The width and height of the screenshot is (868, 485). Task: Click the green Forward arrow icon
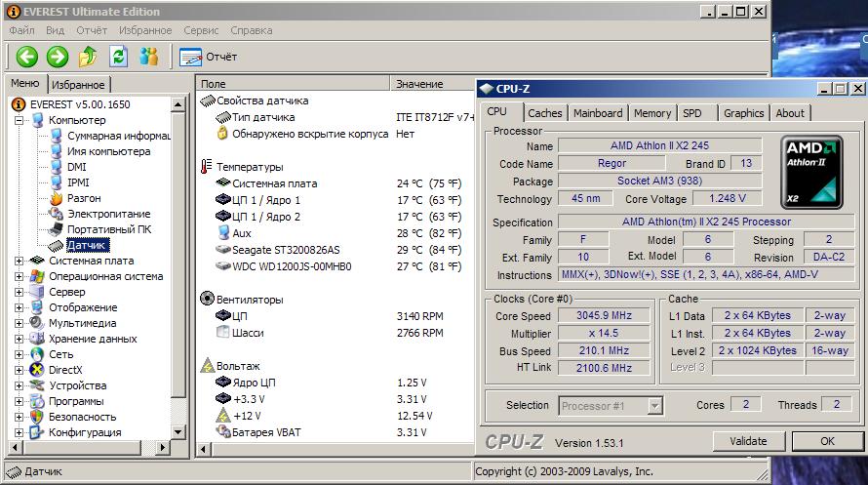[57, 57]
